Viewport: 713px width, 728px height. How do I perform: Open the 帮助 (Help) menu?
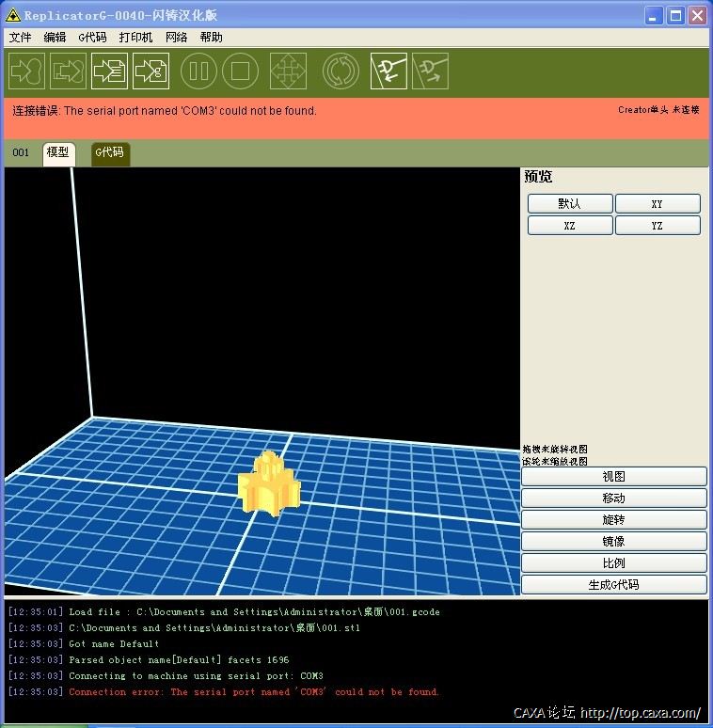212,37
